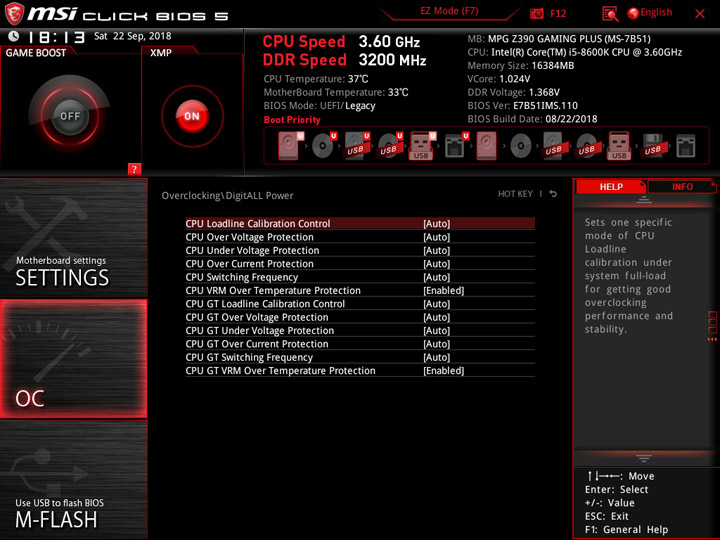Click the BIOS Ver E7B51IMS.110 value

click(546, 106)
